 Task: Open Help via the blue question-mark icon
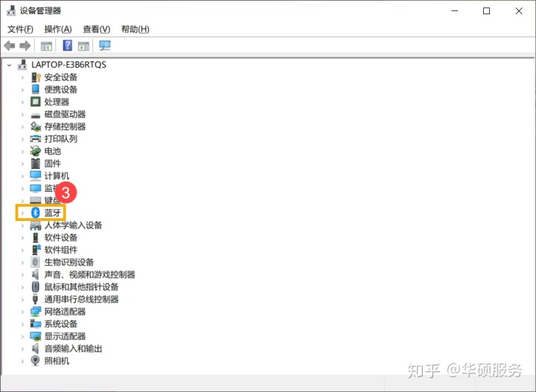(67, 45)
